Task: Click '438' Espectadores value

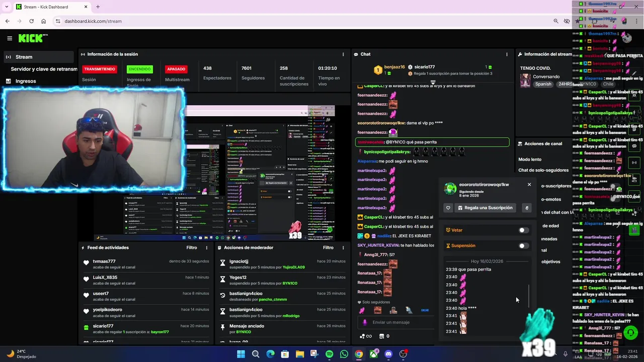Action: 207,68
